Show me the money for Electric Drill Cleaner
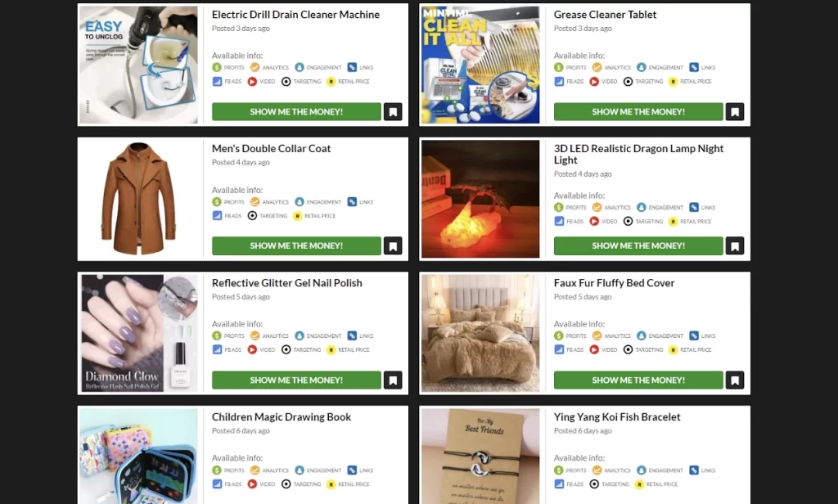This screenshot has width=838, height=504. coord(296,112)
